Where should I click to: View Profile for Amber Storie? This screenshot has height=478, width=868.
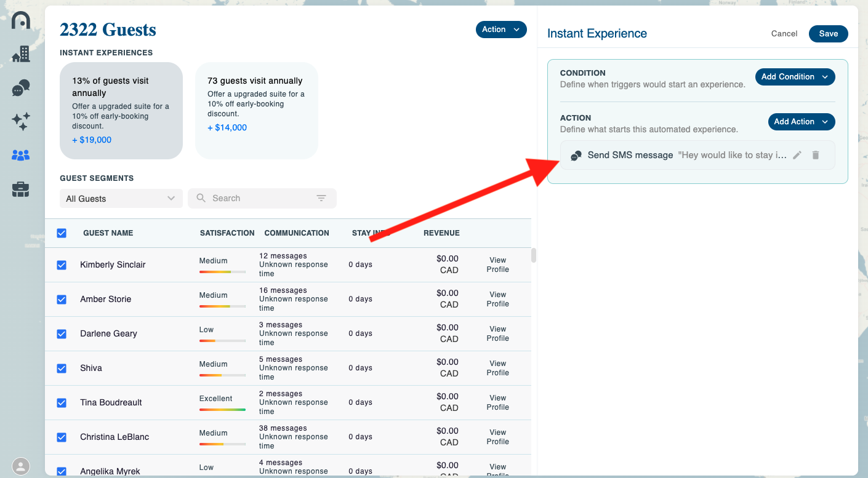point(497,299)
